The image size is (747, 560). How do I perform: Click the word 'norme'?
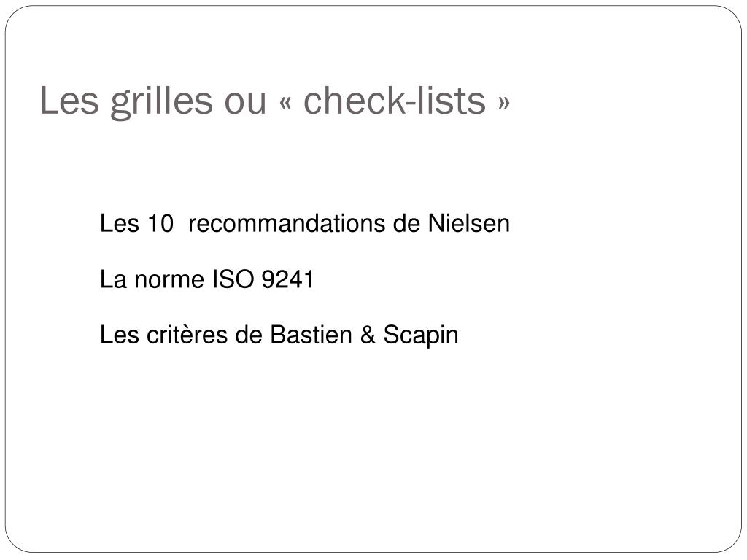click(x=169, y=281)
